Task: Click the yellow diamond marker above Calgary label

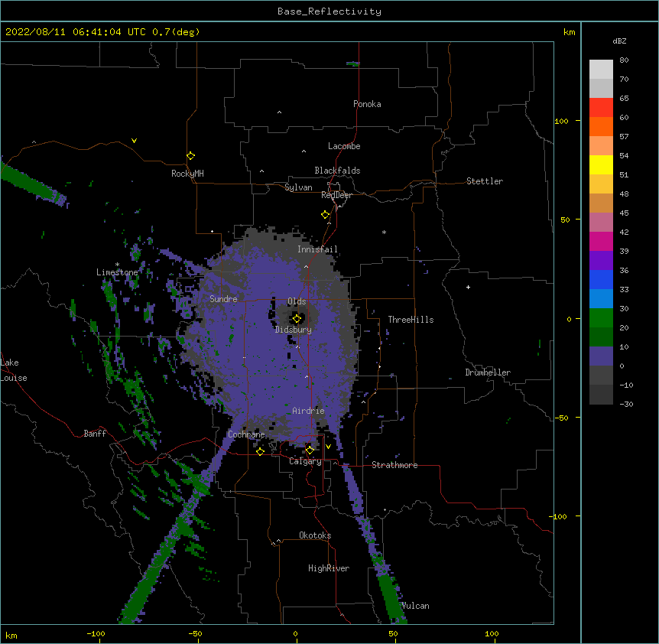Action: tap(310, 450)
